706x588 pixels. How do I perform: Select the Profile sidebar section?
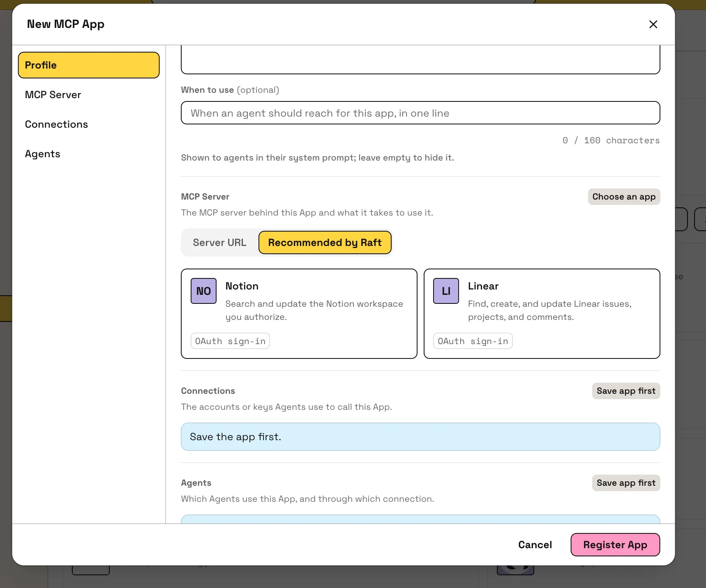89,65
